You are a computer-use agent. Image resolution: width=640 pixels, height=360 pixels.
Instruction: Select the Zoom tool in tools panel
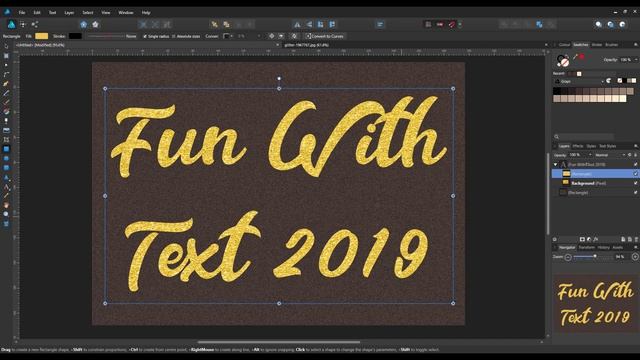(6, 214)
